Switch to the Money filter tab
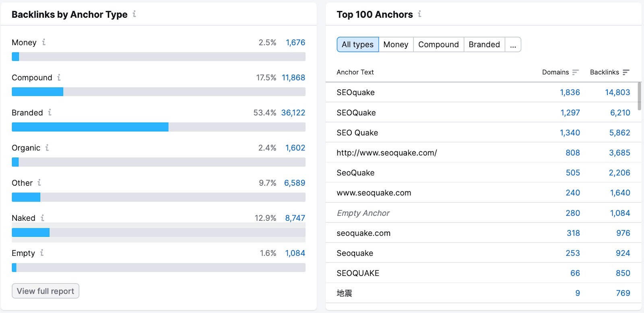 coord(396,45)
